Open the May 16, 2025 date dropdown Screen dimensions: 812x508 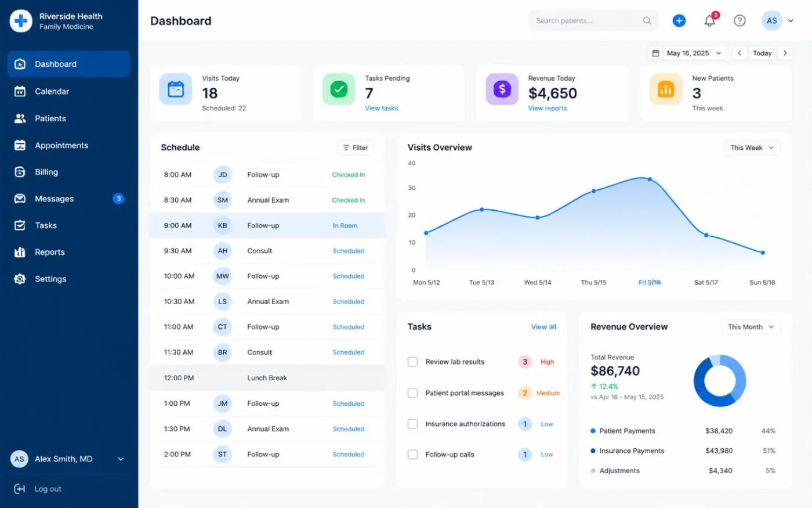click(x=687, y=53)
